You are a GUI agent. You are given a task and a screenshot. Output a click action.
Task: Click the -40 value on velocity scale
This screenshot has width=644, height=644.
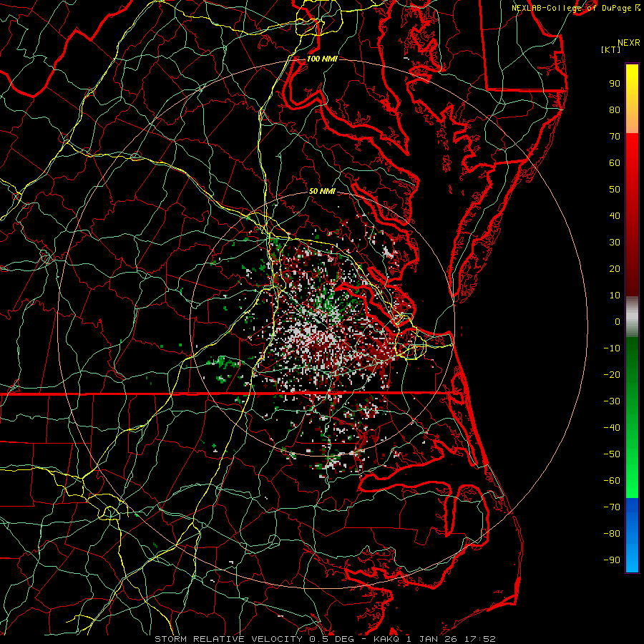(x=612, y=428)
